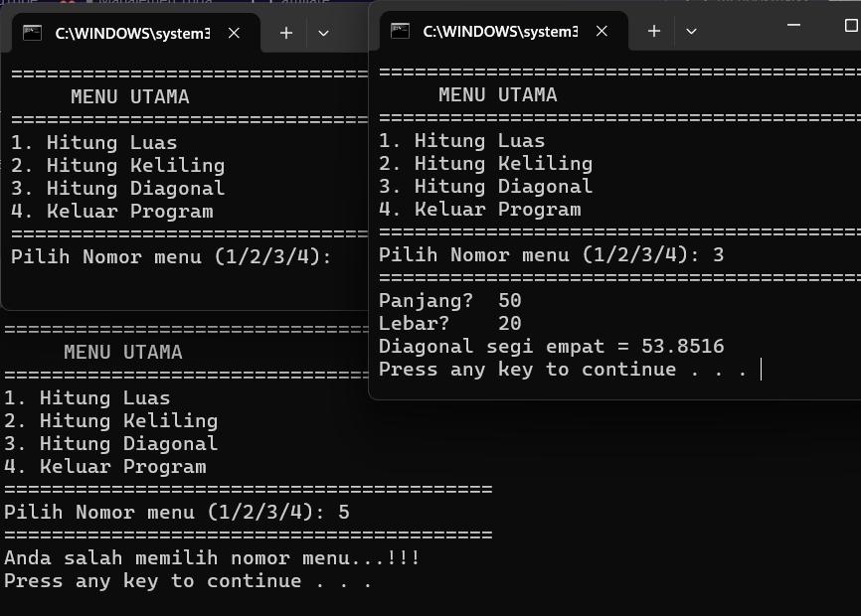Click 'Press any key to continue' in right terminal

click(562, 370)
